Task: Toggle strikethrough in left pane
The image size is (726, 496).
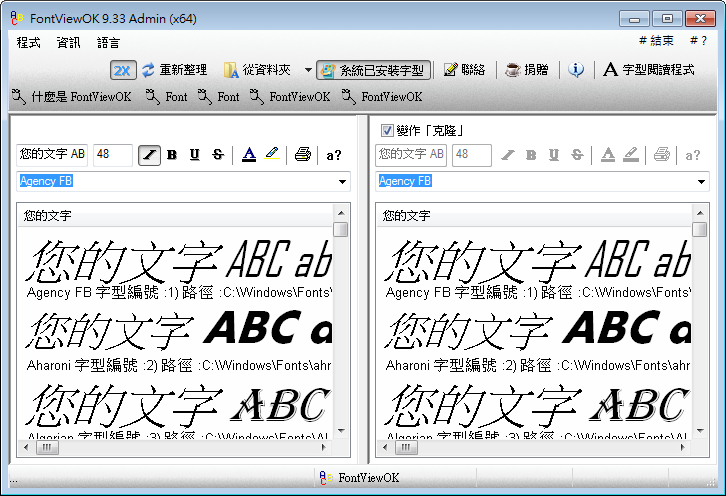Action: pyautogui.click(x=218, y=155)
